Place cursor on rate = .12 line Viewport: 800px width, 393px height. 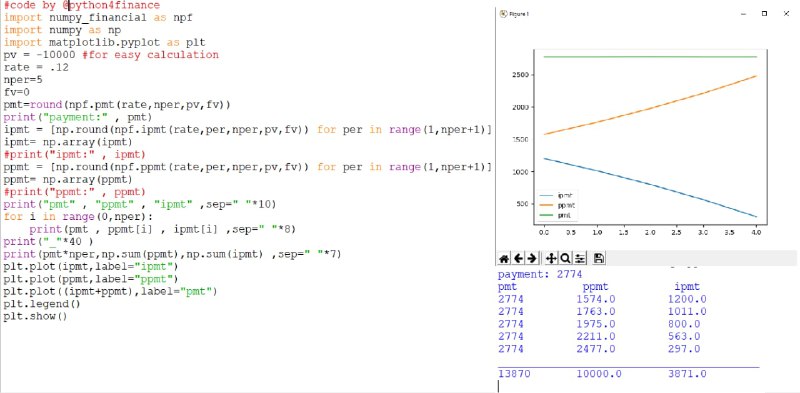[x=36, y=67]
